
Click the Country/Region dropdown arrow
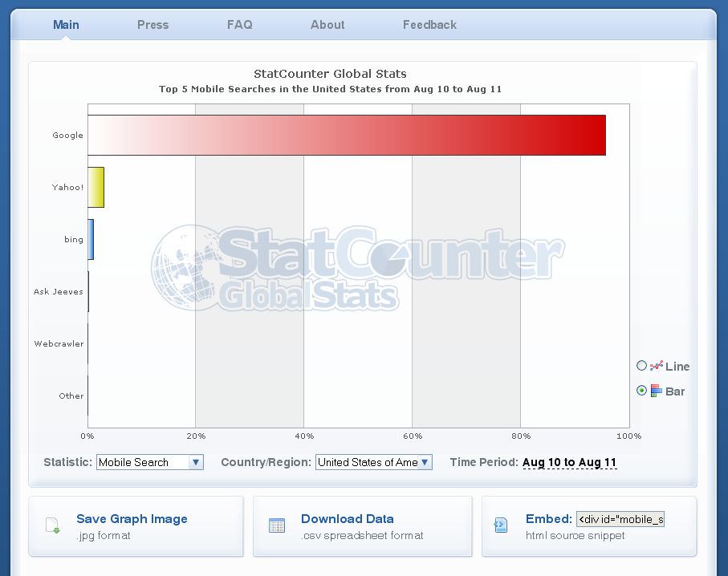425,462
